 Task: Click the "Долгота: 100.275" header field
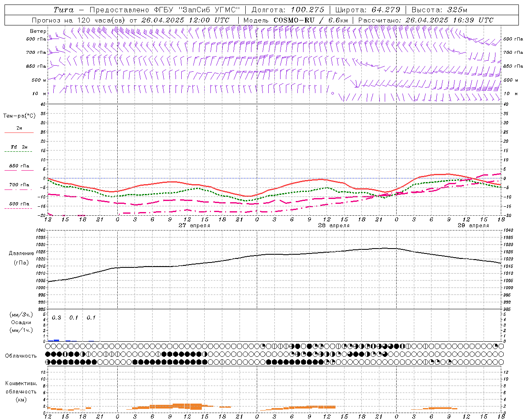click(288, 10)
